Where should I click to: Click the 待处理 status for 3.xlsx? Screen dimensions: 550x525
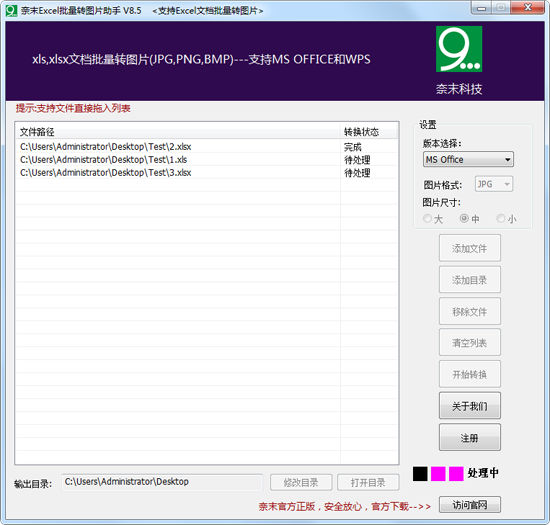coord(357,173)
